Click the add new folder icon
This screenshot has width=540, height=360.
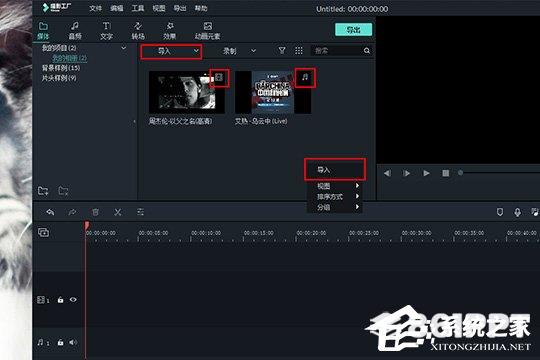43,191
